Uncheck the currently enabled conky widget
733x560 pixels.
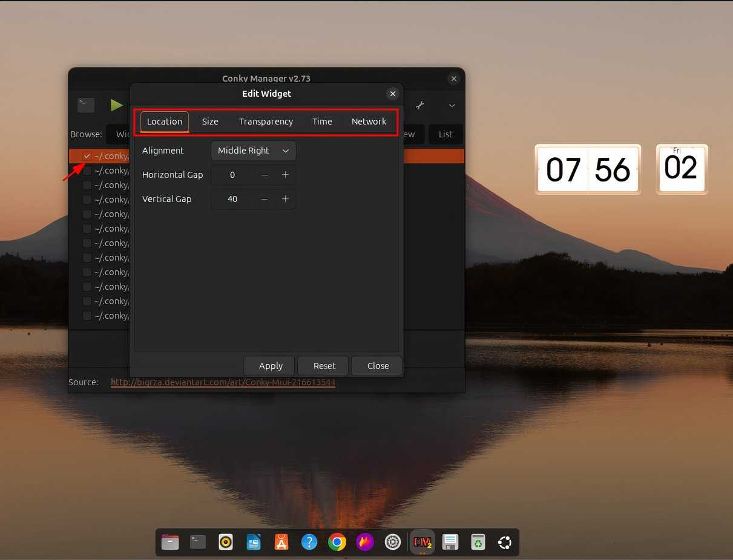(x=87, y=155)
